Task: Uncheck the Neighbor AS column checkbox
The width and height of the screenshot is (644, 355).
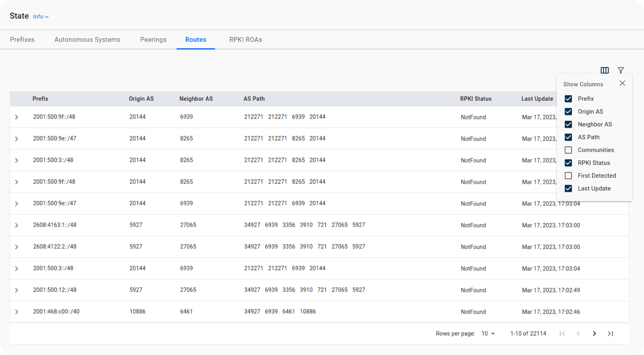Action: point(568,124)
